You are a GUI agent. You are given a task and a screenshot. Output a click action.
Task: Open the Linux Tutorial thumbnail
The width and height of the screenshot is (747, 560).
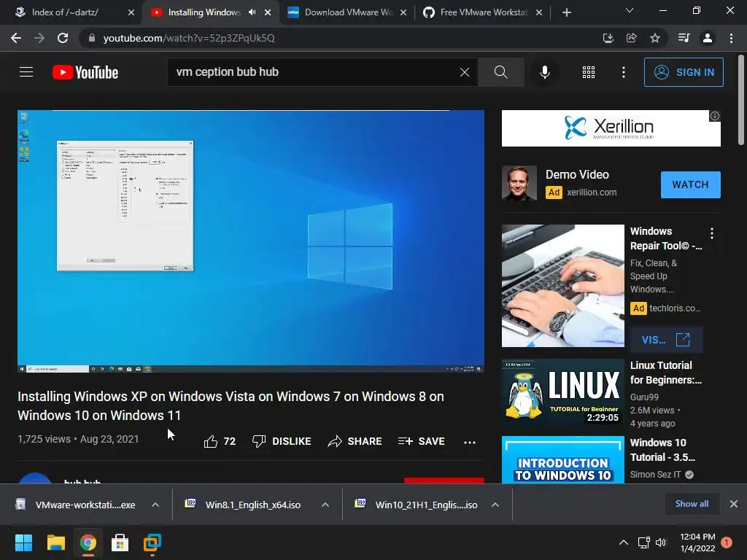pos(563,392)
